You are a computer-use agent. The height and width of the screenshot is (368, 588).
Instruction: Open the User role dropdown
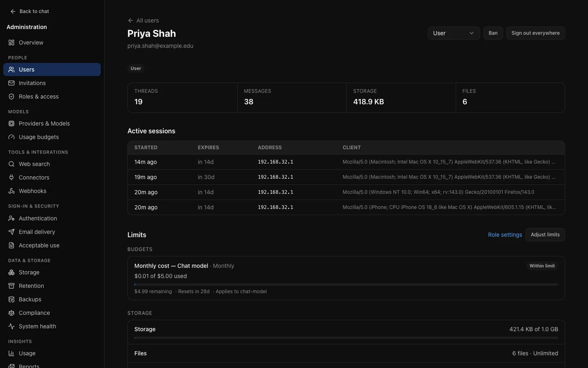click(454, 33)
